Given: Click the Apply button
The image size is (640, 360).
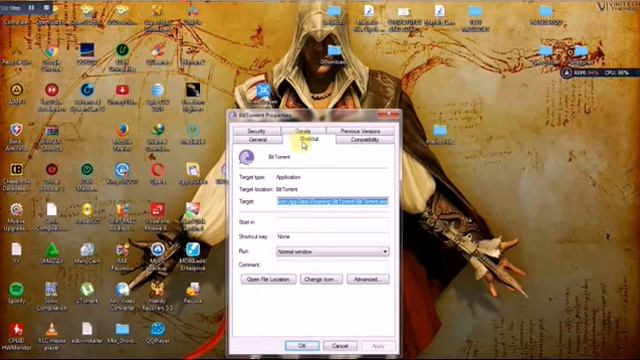Looking at the screenshot, I should (378, 346).
